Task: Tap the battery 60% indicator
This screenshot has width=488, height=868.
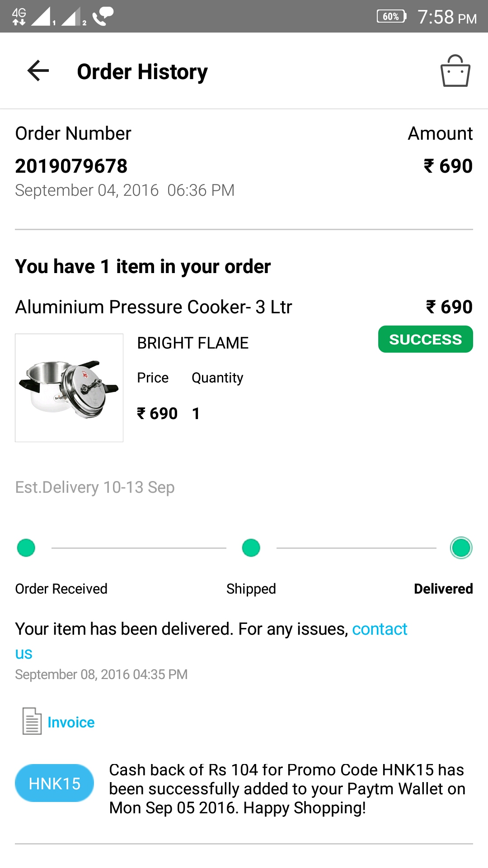Action: pyautogui.click(x=391, y=17)
